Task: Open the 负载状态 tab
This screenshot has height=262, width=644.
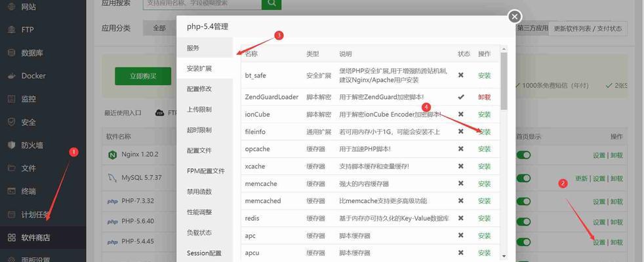Action: tap(205, 233)
